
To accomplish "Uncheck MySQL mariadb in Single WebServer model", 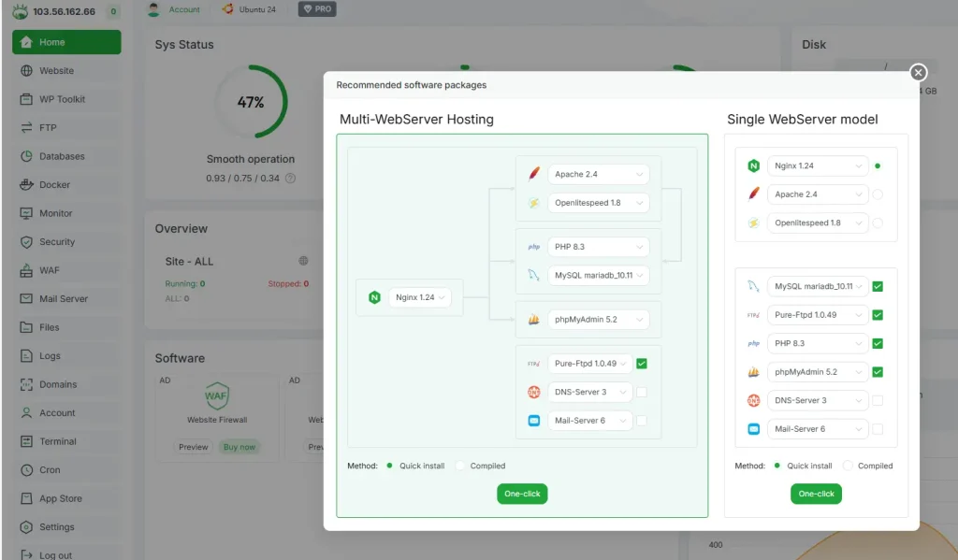I will 878,286.
